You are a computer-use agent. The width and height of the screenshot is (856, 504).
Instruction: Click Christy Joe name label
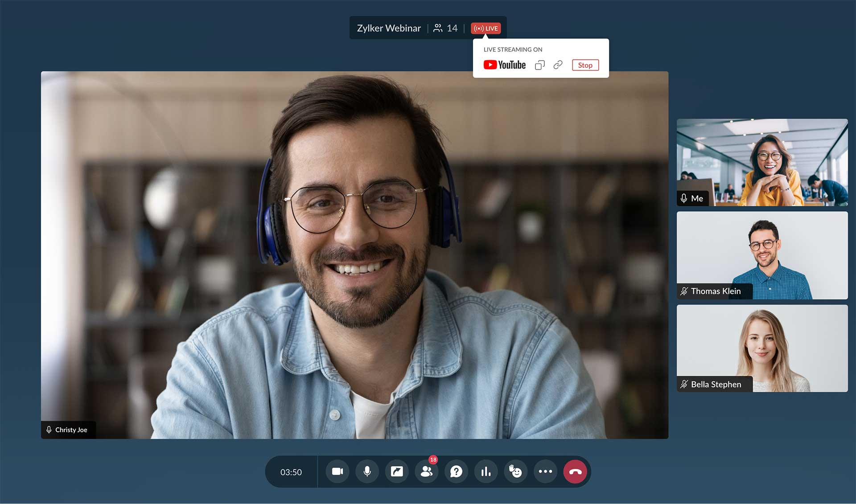(71, 430)
